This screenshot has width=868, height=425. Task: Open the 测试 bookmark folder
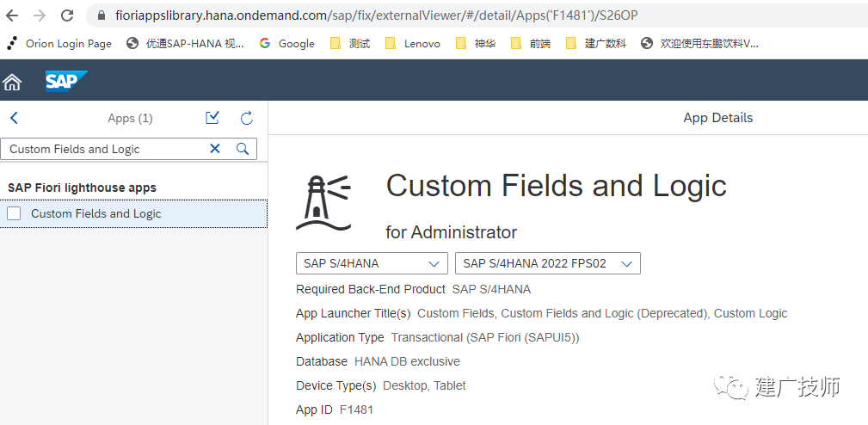(350, 43)
